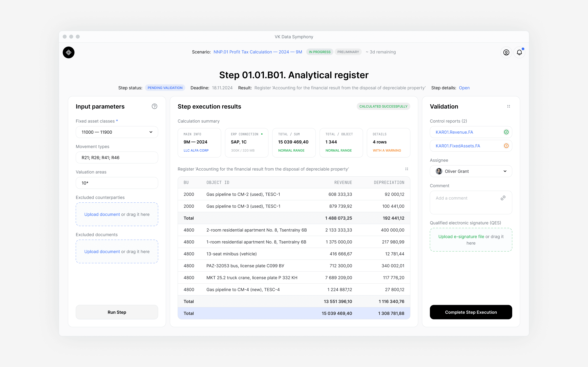Click the VK Data Symphony logo icon
Screen dimensions: 588x367
tap(69, 52)
